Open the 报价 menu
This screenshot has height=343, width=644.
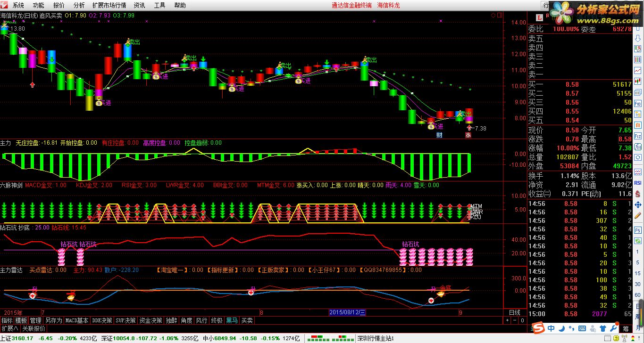[x=59, y=5]
